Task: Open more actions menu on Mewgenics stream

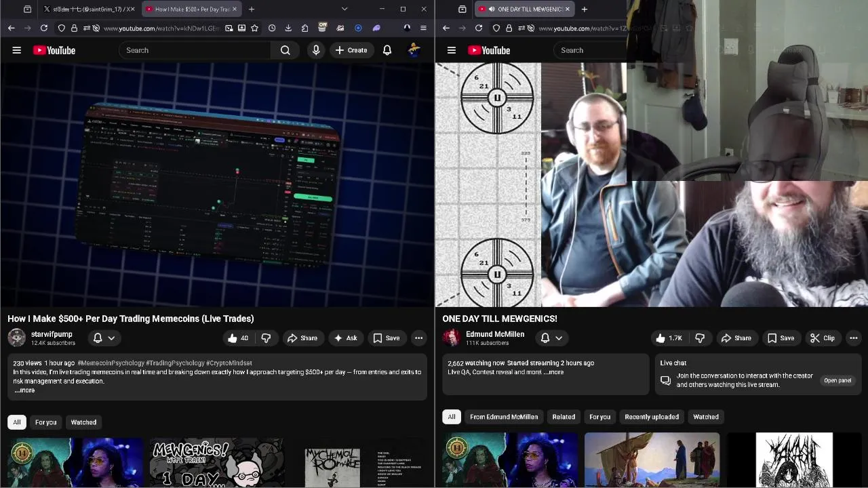Action: [x=853, y=338]
